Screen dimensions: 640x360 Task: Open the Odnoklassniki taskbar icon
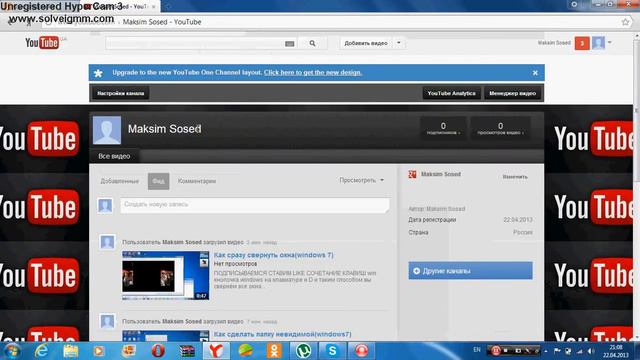click(x=274, y=351)
